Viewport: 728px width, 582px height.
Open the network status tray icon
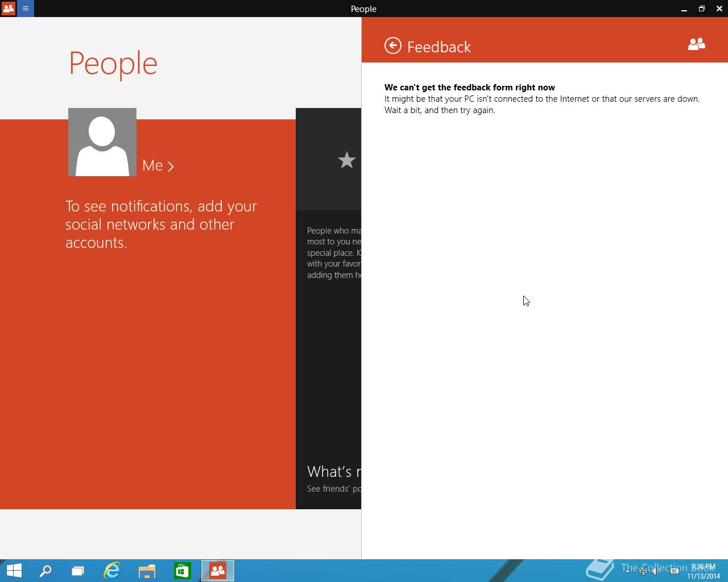pyautogui.click(x=643, y=571)
